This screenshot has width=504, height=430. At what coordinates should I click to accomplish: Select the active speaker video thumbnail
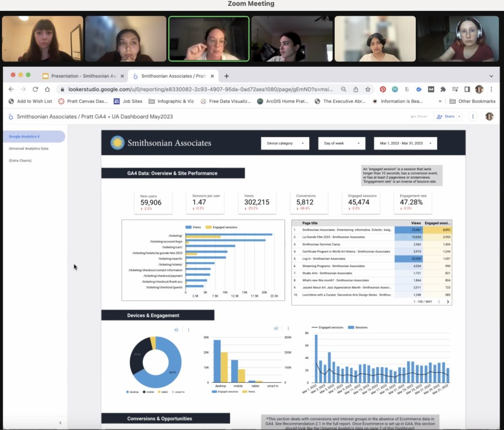point(209,38)
